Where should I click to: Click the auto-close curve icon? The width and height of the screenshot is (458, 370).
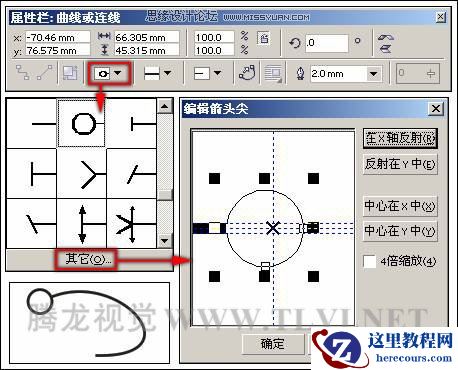tap(247, 73)
